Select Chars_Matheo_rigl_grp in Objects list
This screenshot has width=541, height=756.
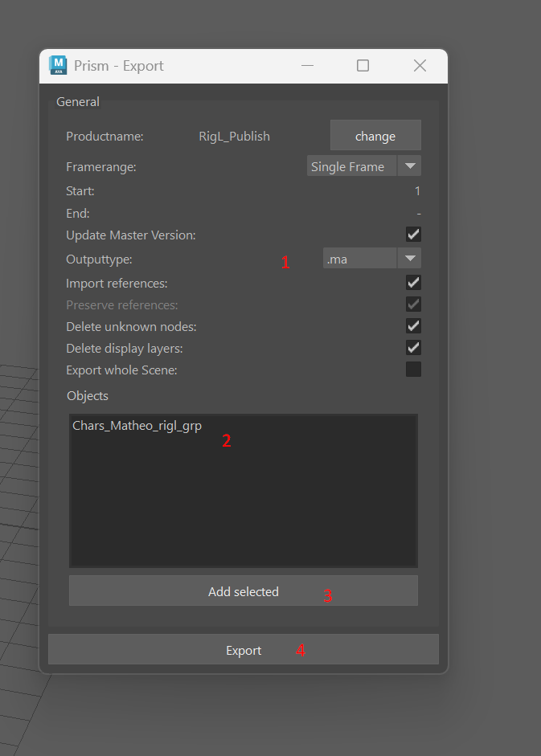point(137,426)
